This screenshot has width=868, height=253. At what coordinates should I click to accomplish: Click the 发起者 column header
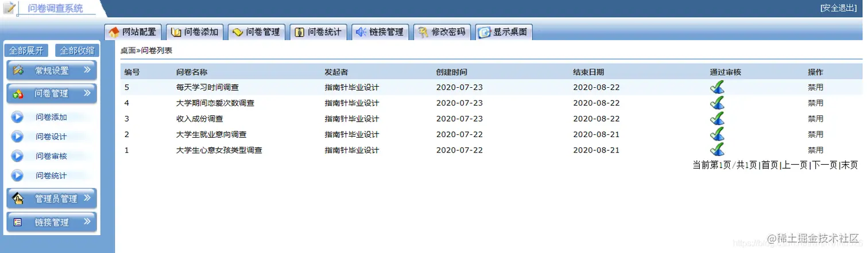[336, 72]
